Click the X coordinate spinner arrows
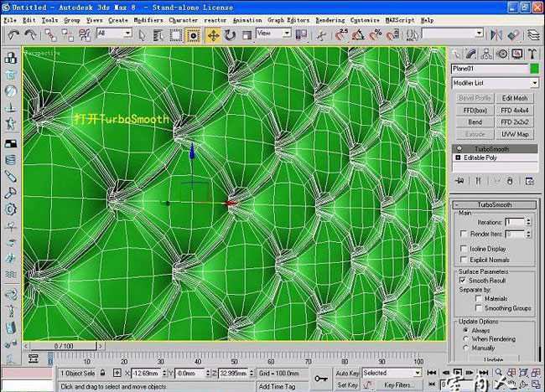The image size is (545, 392). pos(164,374)
